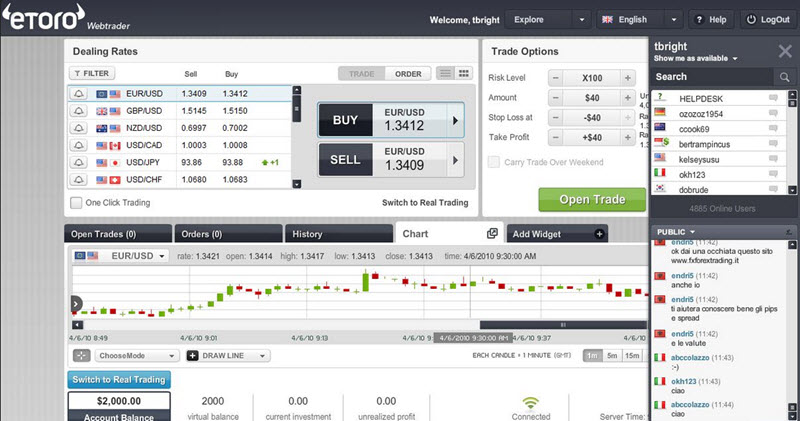Enable One Click Trading checkbox
Viewport: 800px width, 421px height.
coord(76,203)
